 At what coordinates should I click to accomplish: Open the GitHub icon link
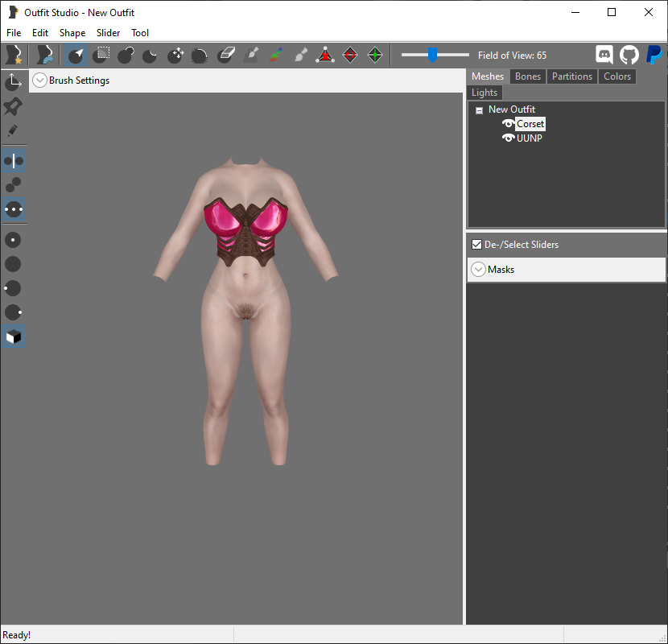tap(629, 55)
